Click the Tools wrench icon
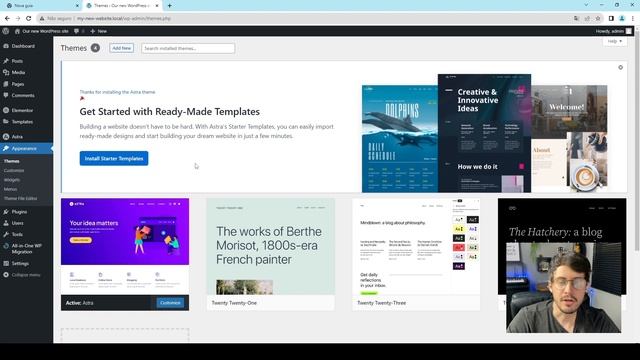The height and width of the screenshot is (360, 640). coord(6,234)
